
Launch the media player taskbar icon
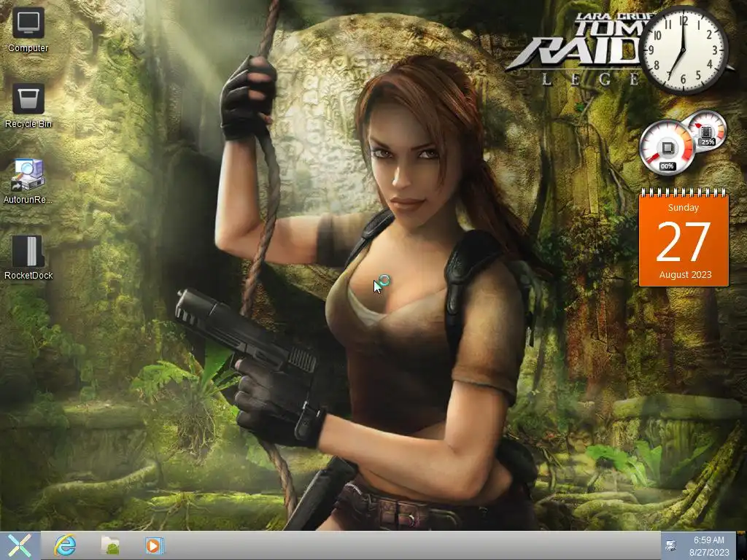154,545
